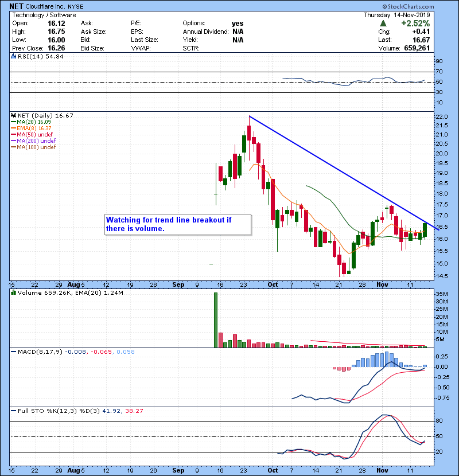Click the Annual Dividend label
Image resolution: width=459 pixels, height=476 pixels.
click(x=205, y=32)
